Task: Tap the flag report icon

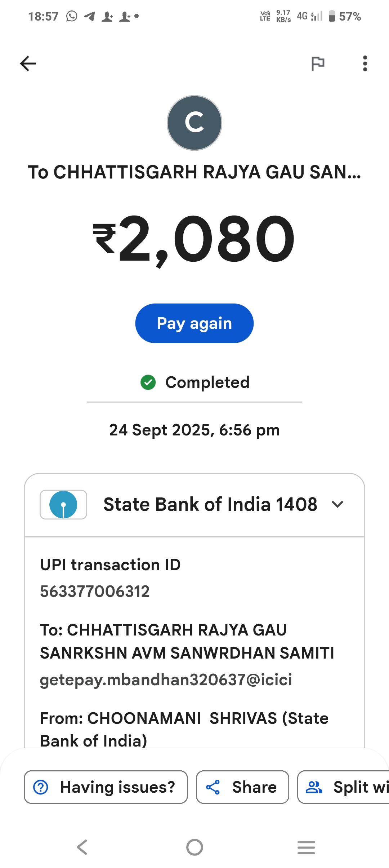Action: (x=318, y=64)
